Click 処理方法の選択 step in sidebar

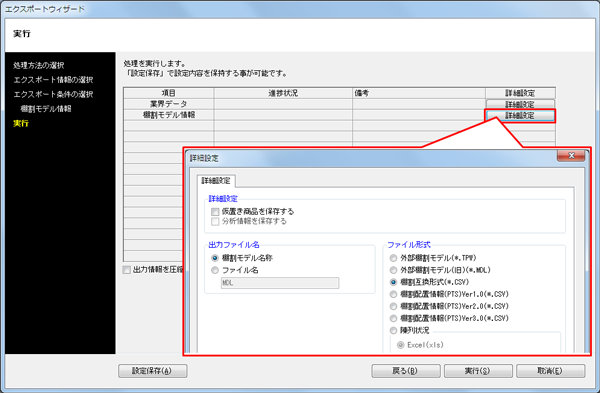(39, 65)
